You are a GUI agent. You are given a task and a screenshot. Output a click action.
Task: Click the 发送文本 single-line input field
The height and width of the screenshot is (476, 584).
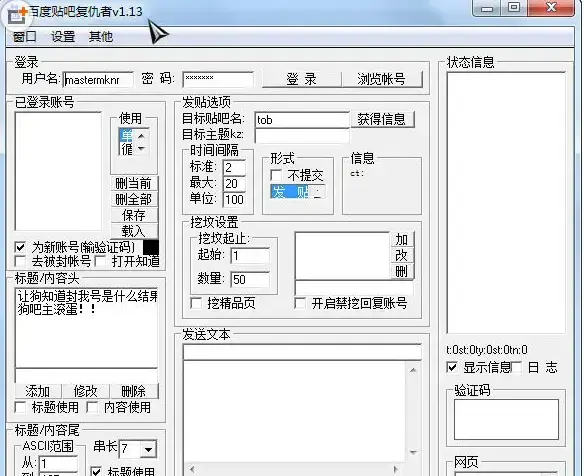click(x=302, y=352)
